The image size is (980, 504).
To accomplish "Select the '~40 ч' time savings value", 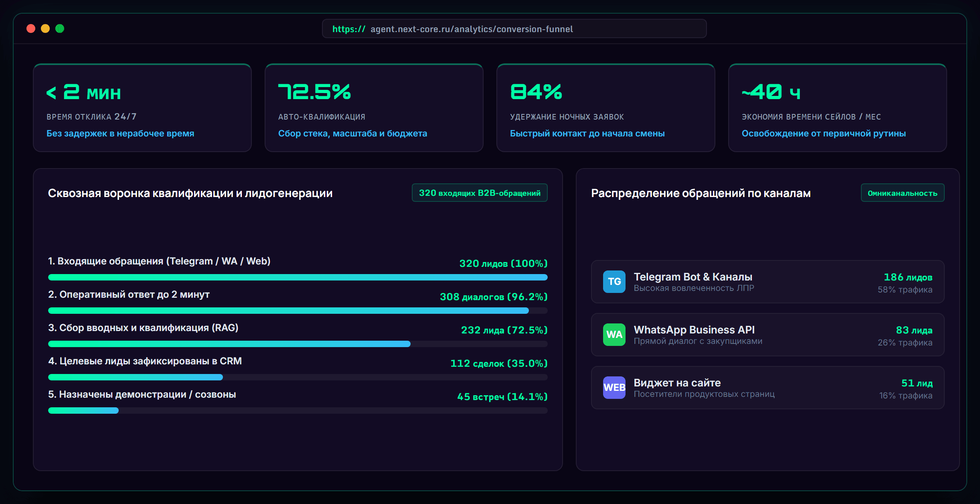I will (x=771, y=92).
